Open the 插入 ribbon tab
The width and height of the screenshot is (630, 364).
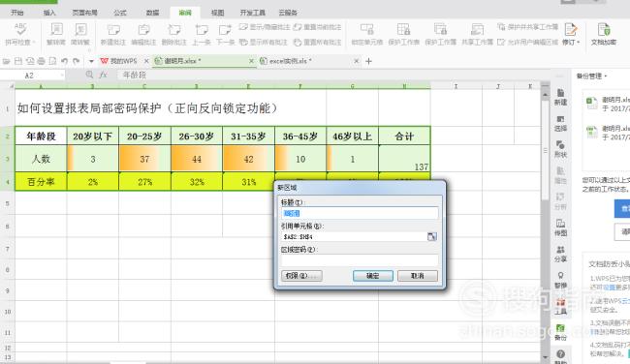(49, 13)
